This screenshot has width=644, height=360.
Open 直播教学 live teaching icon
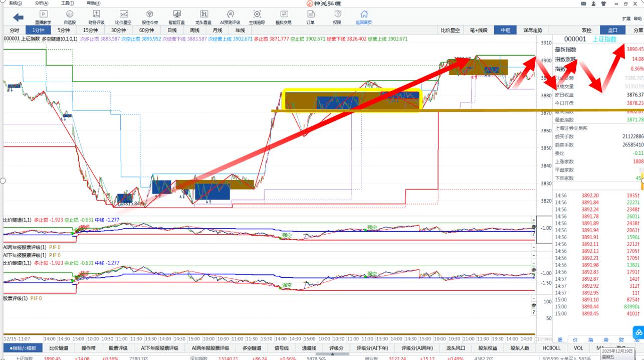click(43, 15)
